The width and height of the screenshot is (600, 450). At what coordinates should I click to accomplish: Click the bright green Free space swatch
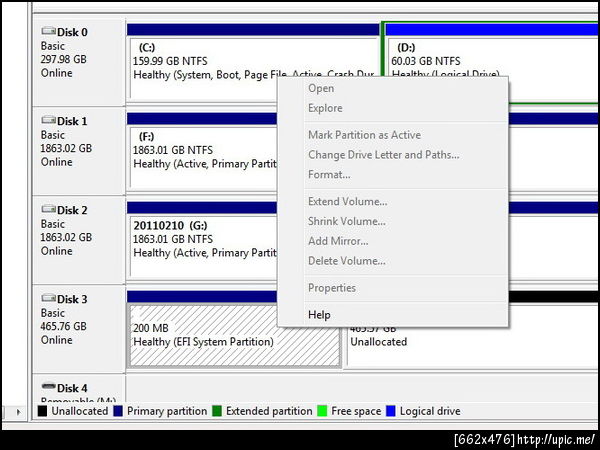[x=323, y=411]
